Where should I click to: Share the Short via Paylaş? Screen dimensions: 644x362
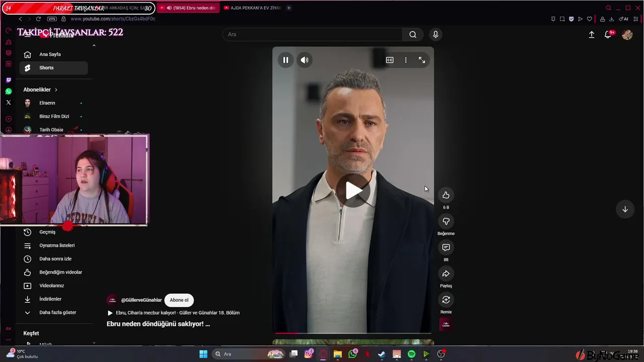(x=446, y=274)
